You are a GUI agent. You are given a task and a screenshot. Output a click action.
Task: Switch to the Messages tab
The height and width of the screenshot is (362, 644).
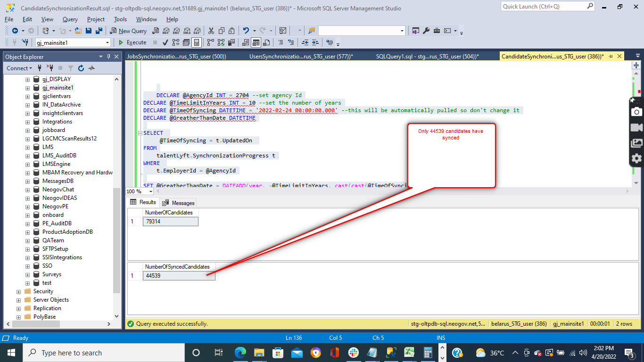179,203
